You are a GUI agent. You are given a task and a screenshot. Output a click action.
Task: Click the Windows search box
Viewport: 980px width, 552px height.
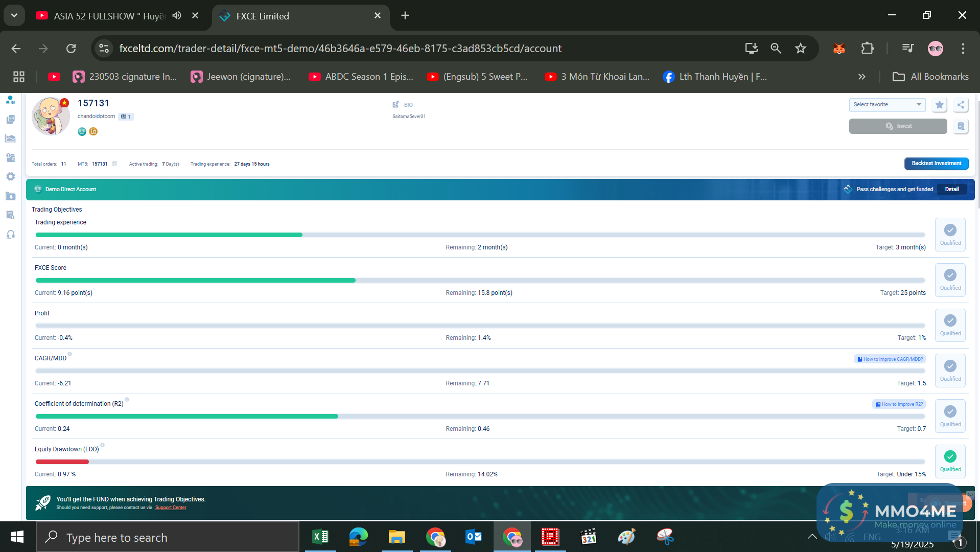click(x=168, y=537)
